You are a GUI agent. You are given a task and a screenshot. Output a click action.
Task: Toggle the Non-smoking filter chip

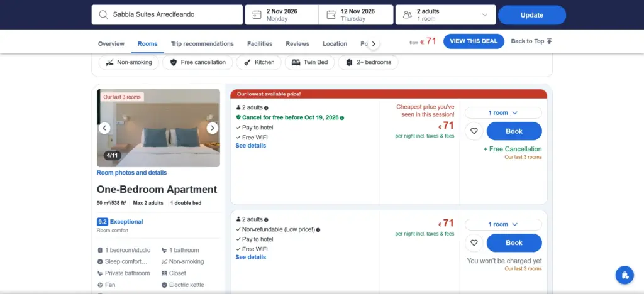(x=128, y=62)
